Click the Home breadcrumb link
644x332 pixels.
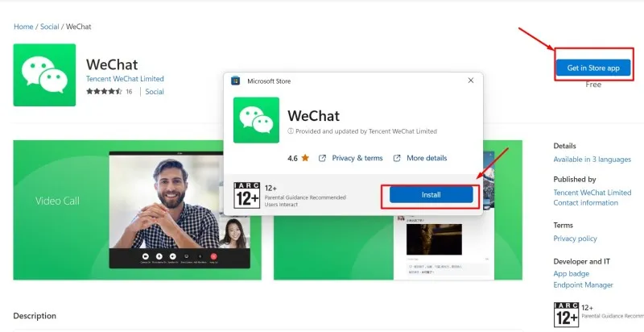pos(23,27)
